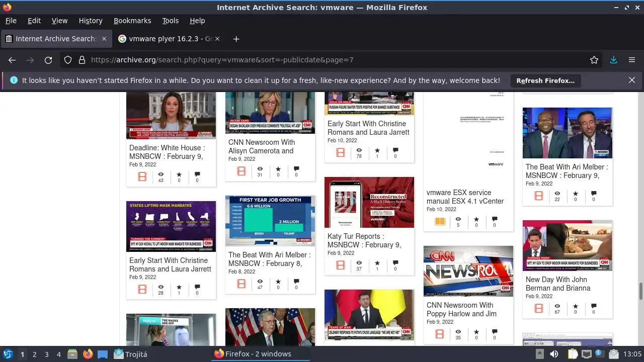This screenshot has height=362, width=644.
Task: Open the application start menu button
Action: [x=8, y=354]
